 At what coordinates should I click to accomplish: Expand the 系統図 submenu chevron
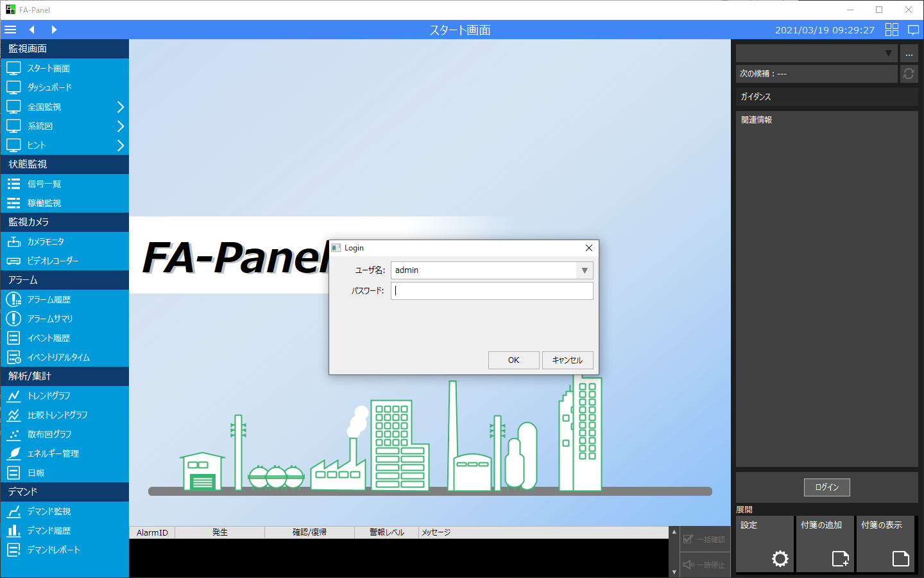120,126
